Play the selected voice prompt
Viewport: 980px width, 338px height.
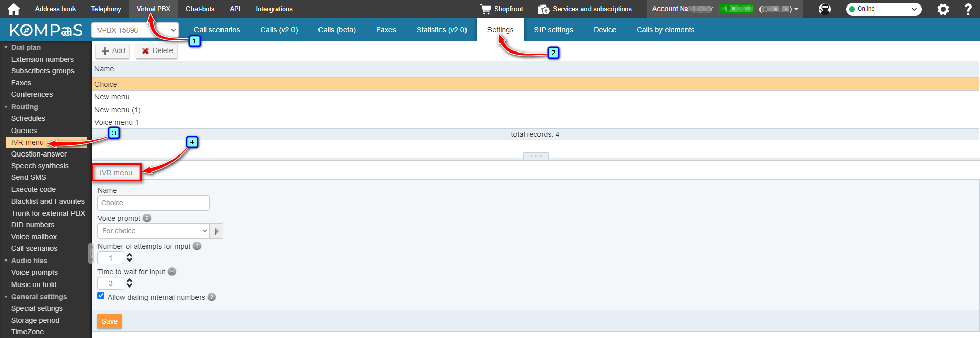(217, 231)
